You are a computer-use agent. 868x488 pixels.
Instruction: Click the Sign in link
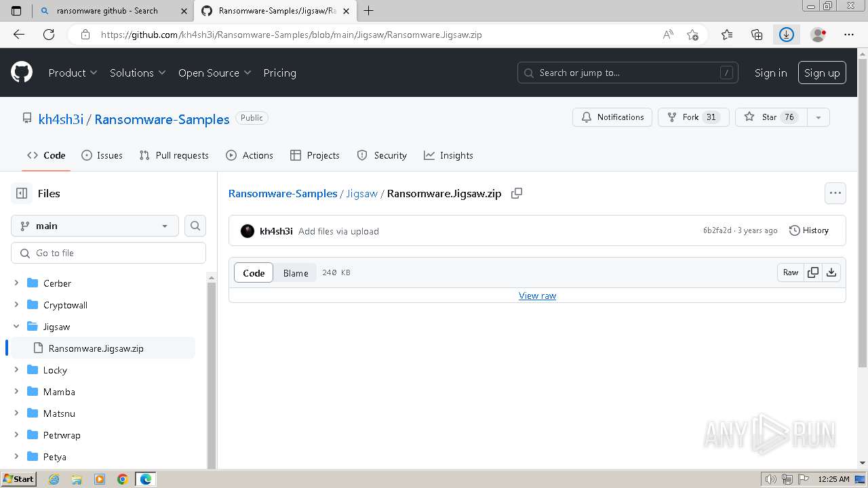coord(771,73)
